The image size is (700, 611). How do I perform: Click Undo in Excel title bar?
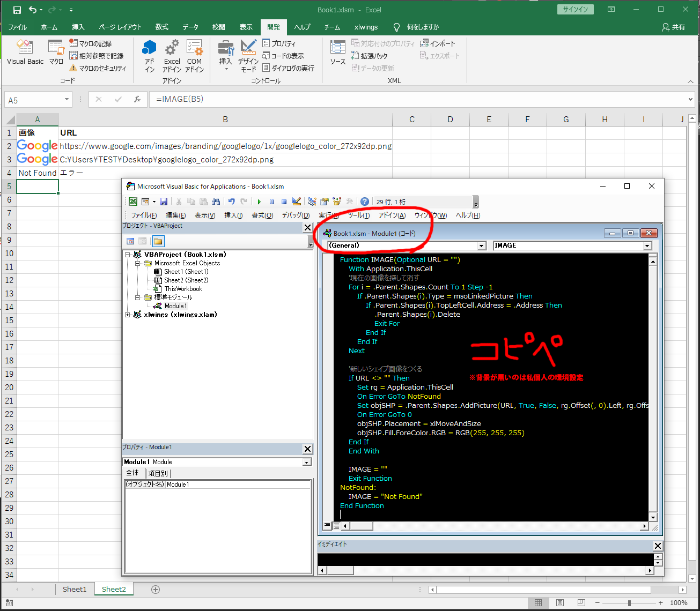[x=33, y=10]
